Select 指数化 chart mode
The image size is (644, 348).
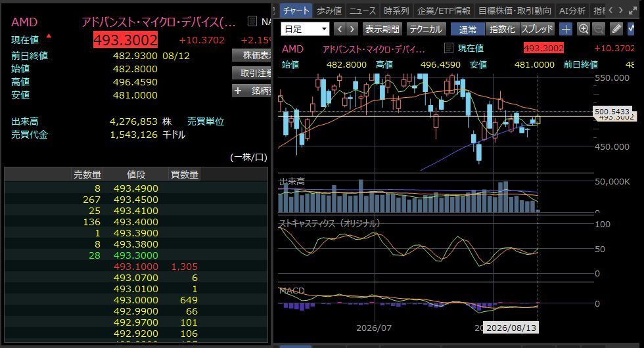[x=502, y=29]
